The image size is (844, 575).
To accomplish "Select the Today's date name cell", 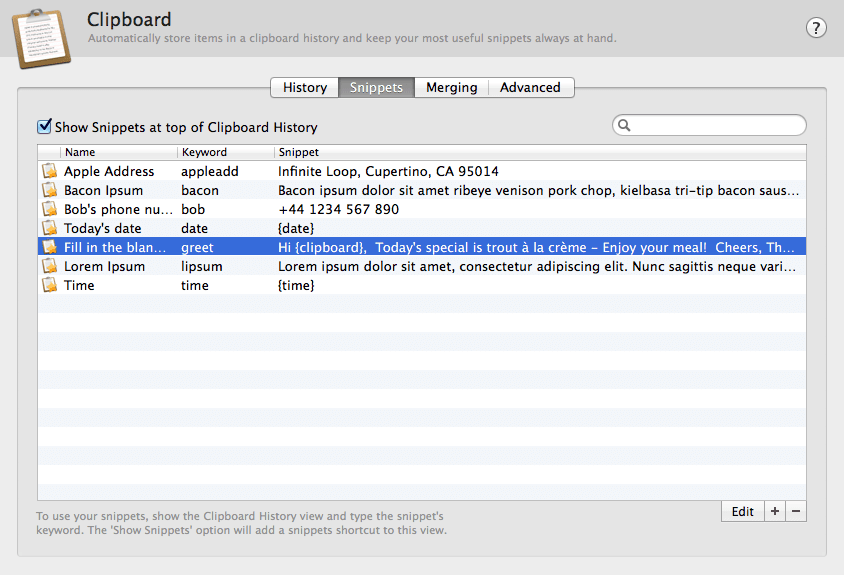I will tap(103, 228).
